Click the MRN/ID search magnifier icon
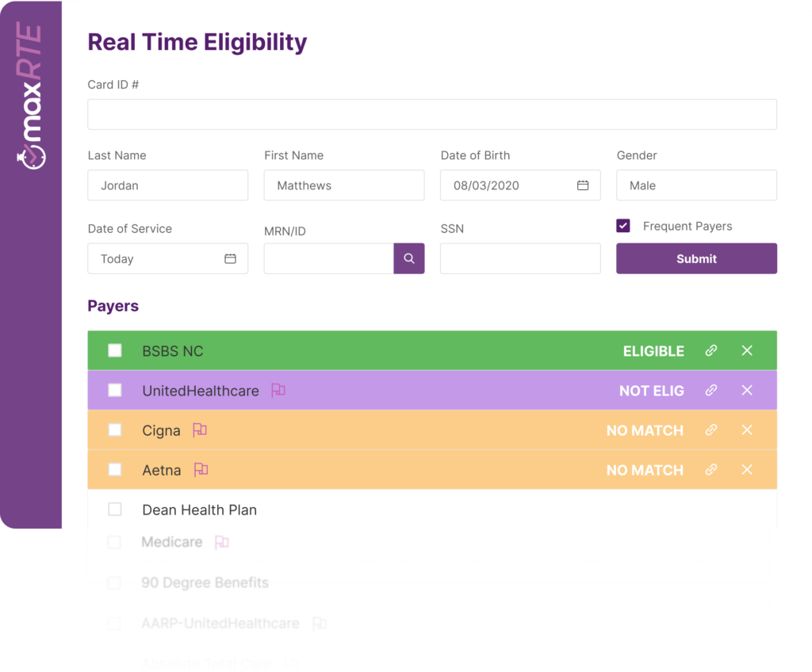Screen dimensions: 812x672 click(408, 258)
